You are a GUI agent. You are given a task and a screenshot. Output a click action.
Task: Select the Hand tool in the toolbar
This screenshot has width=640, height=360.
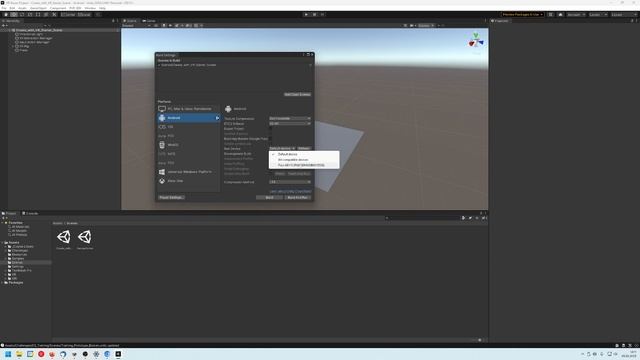pos(6,14)
